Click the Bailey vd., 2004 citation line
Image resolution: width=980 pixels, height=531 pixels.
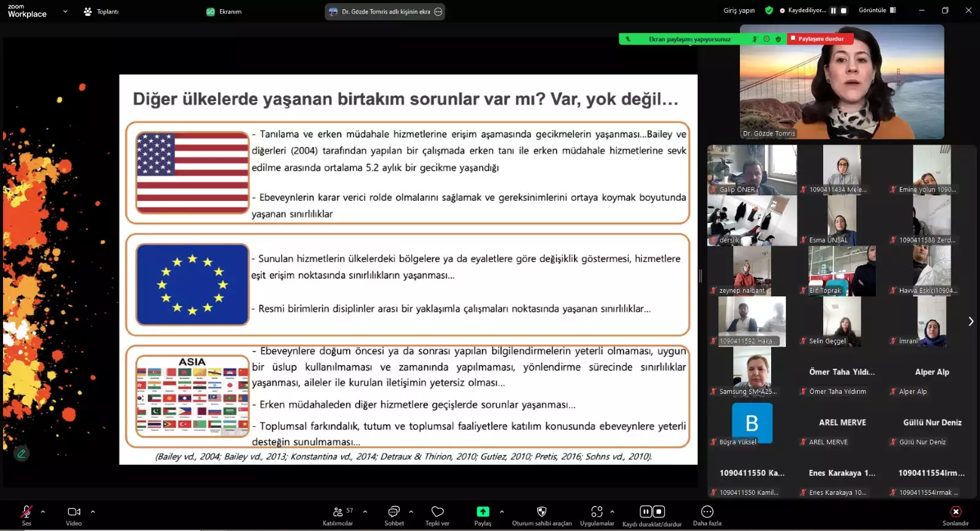(x=404, y=456)
